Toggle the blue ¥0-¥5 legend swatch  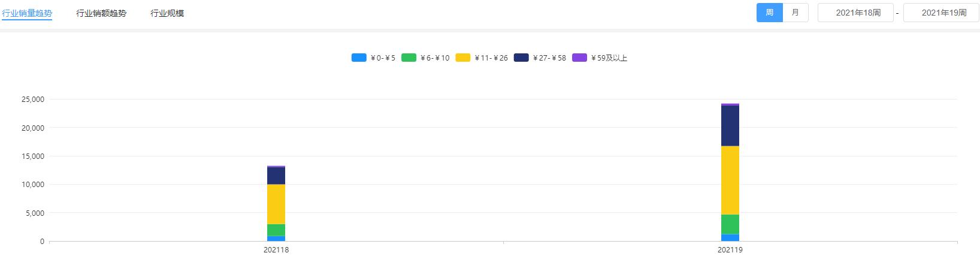pyautogui.click(x=359, y=58)
